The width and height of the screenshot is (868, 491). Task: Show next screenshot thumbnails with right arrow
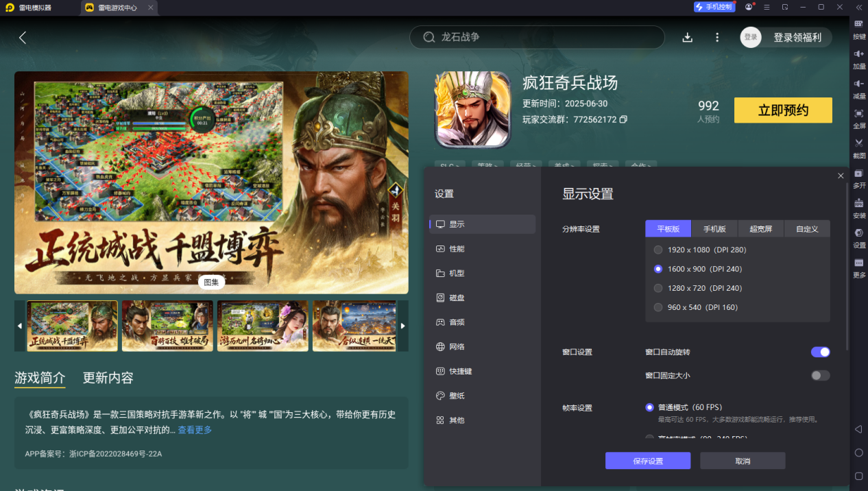(403, 326)
